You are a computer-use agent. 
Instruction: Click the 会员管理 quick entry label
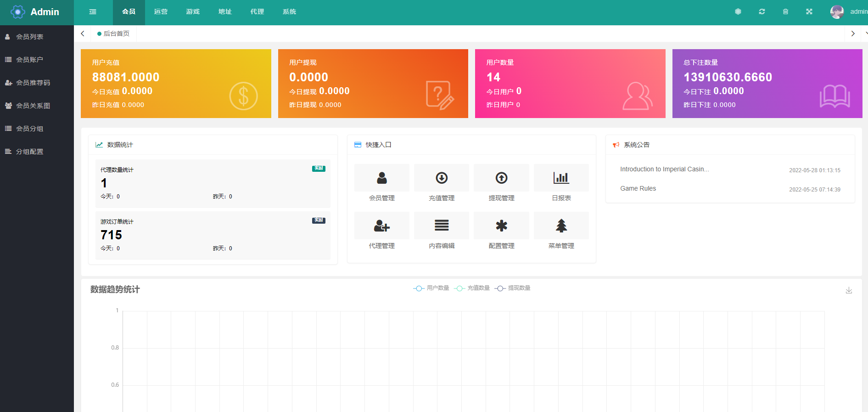pyautogui.click(x=382, y=198)
